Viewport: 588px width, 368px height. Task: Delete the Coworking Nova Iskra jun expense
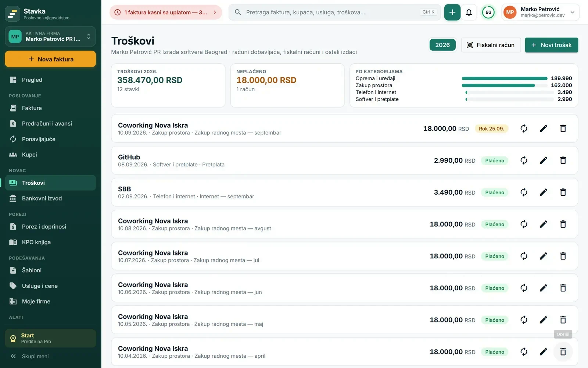click(563, 288)
